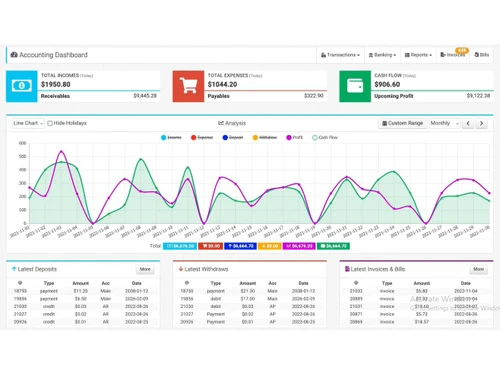Go to previous period with left arrow
500x375 pixels.
(468, 123)
